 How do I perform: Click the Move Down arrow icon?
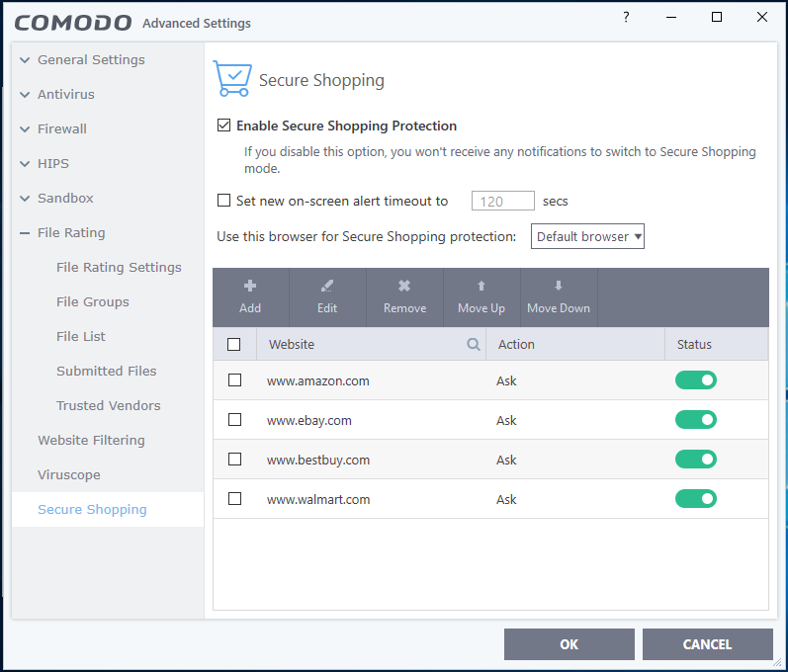pos(559,287)
